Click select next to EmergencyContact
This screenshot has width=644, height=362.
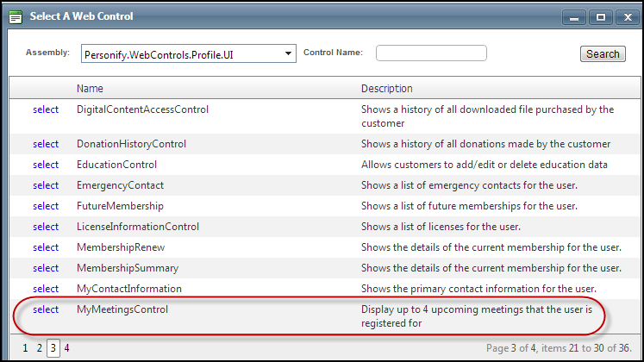point(46,185)
